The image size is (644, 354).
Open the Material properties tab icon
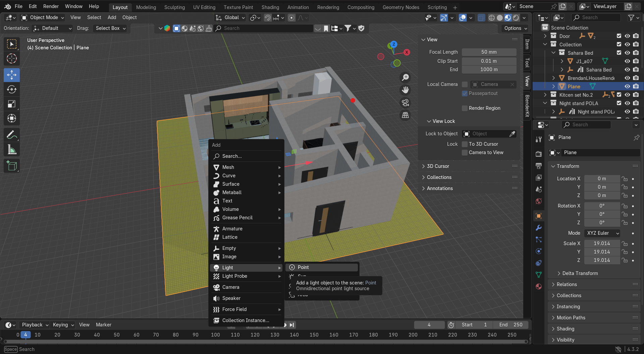point(539,286)
